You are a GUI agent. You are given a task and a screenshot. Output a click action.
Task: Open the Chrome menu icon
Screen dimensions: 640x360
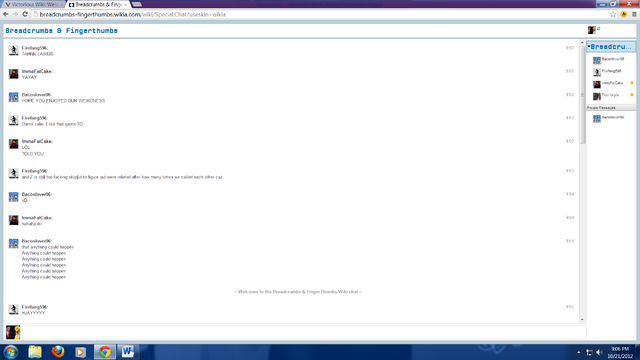634,14
